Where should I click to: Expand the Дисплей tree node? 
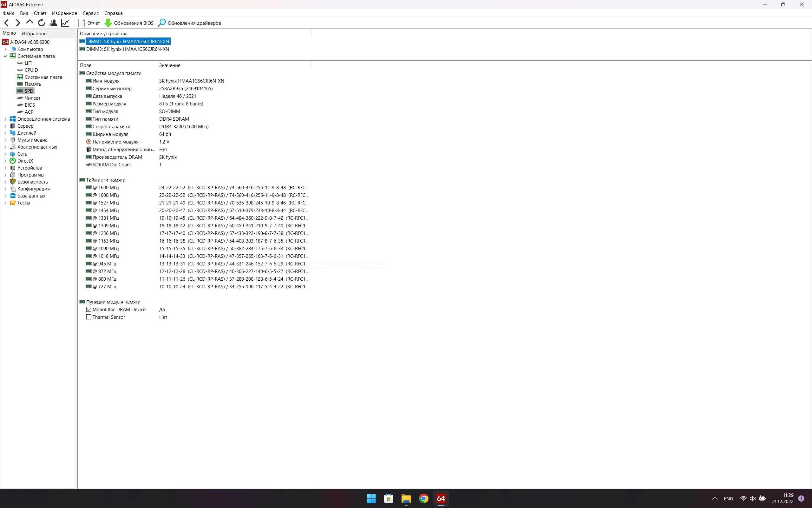click(5, 133)
